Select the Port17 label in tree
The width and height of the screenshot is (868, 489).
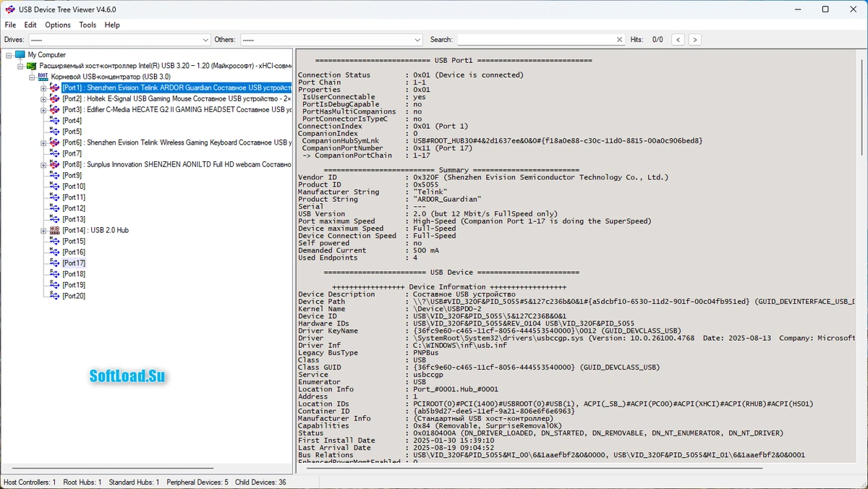pos(74,263)
